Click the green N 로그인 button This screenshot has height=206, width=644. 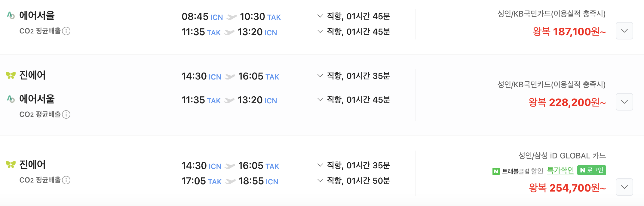tap(592, 170)
